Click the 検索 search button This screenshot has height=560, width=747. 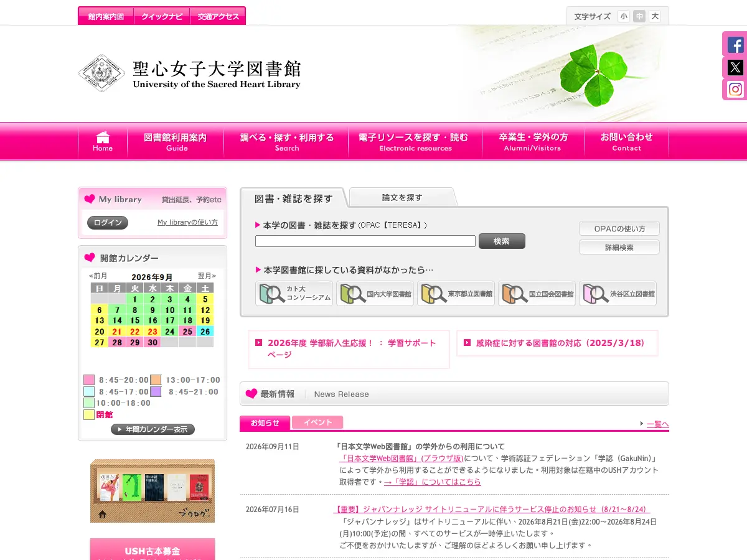tap(502, 241)
